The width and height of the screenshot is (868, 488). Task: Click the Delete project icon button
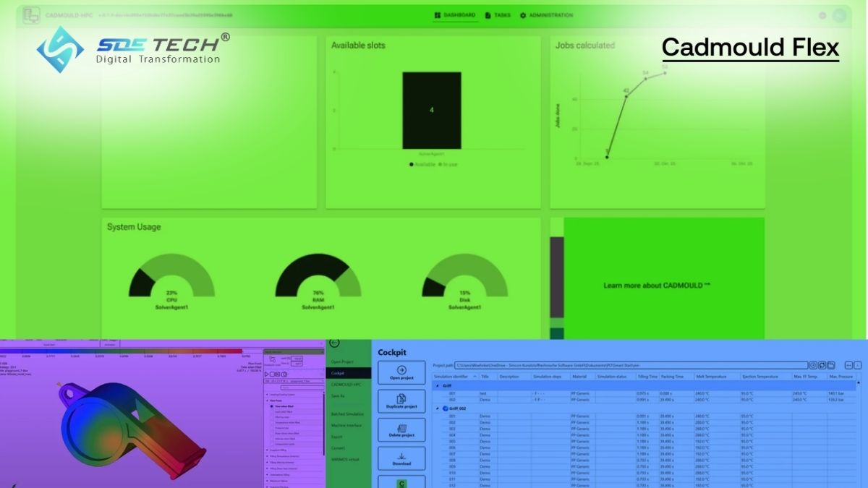click(401, 429)
